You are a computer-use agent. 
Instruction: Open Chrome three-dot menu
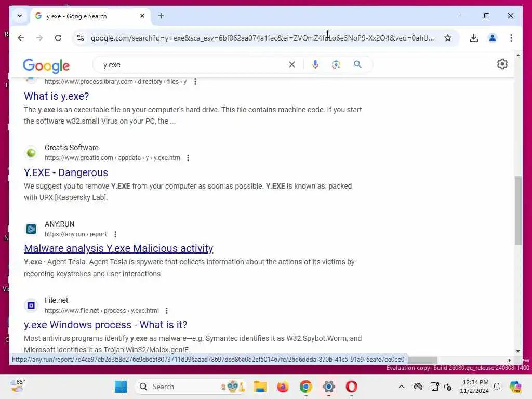[x=511, y=38]
